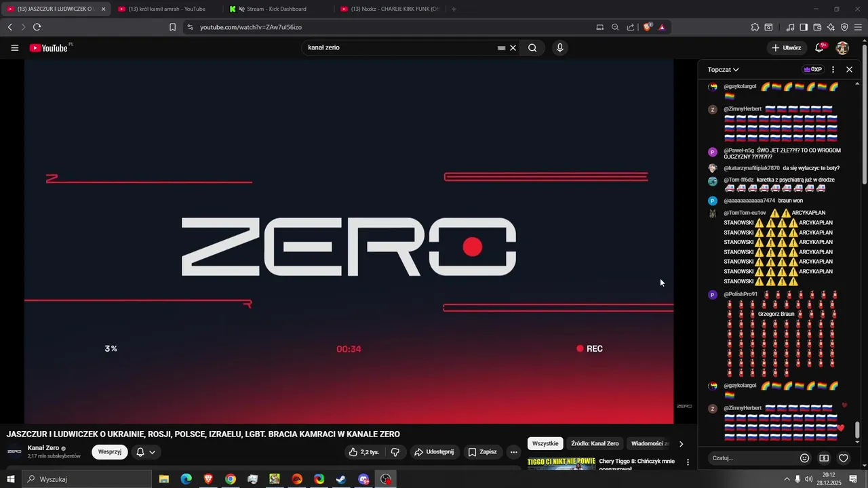Open File Explorer from the taskbar
This screenshot has width=868, height=488.
point(163,479)
